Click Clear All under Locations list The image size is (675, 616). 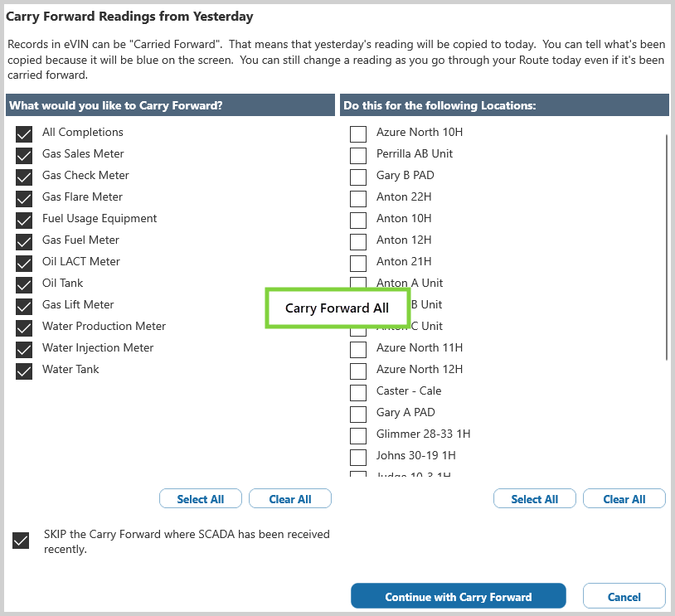pos(624,499)
